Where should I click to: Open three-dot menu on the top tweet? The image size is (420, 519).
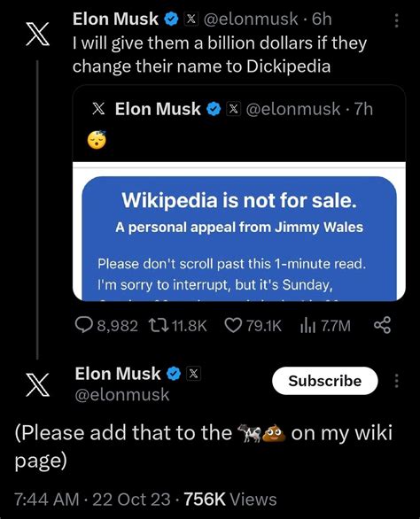click(396, 20)
